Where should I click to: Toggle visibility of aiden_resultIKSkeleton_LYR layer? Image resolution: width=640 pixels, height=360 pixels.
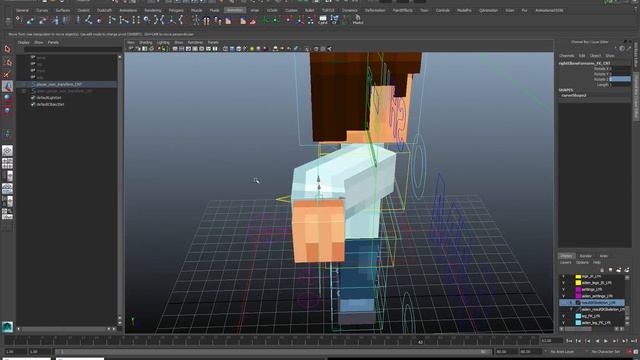click(x=564, y=309)
